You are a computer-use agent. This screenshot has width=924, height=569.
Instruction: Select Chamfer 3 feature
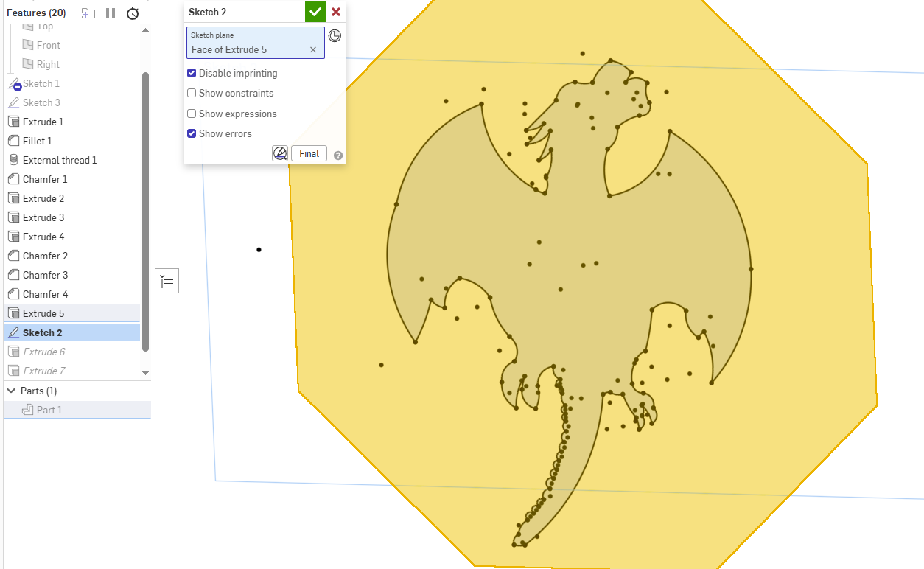tap(46, 275)
